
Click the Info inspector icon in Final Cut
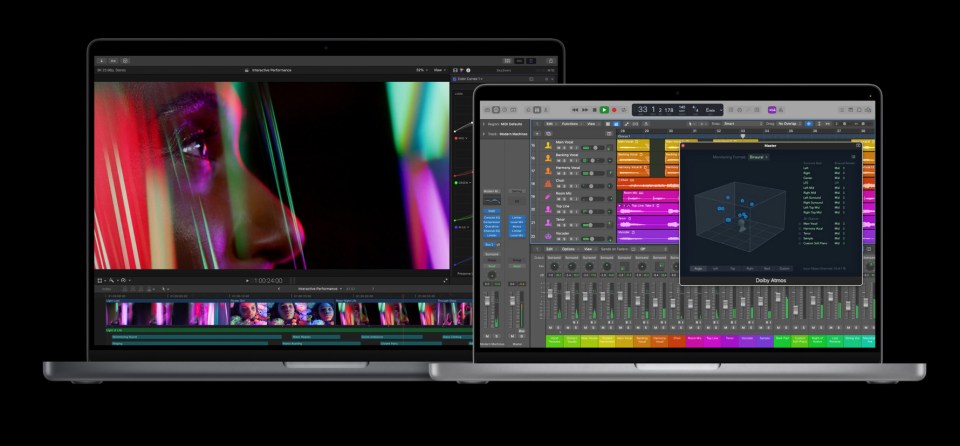pyautogui.click(x=468, y=70)
